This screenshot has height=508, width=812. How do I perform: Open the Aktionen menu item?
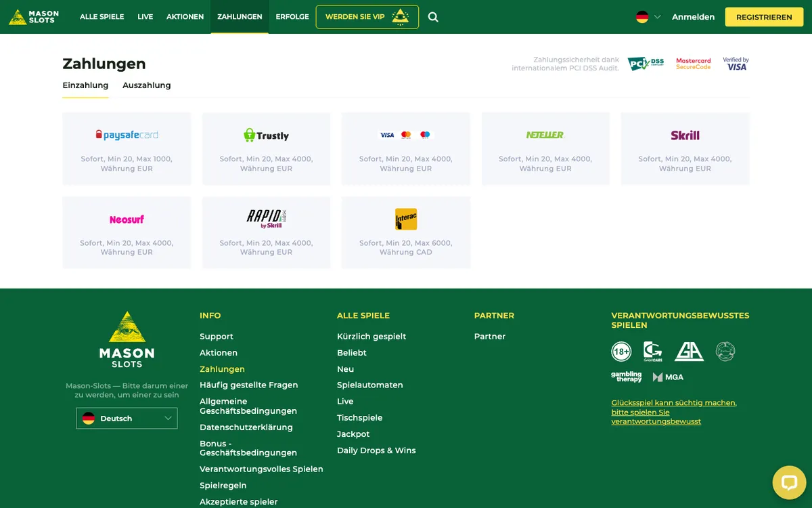185,17
